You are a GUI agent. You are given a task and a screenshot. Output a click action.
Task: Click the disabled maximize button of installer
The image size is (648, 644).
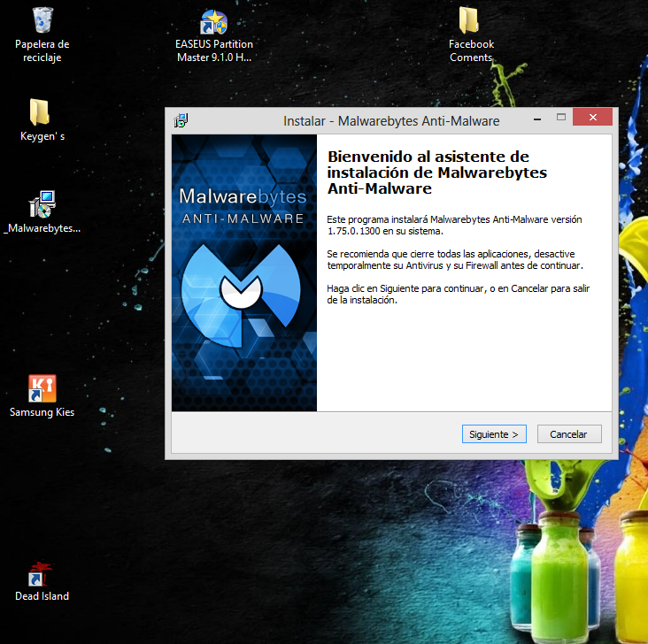(x=560, y=118)
